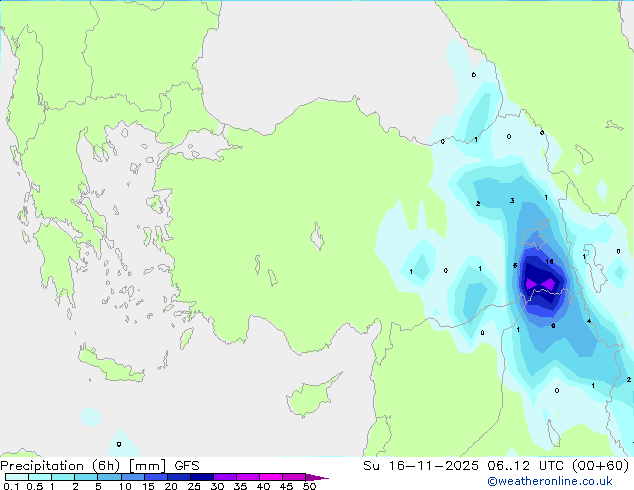Screen dimensions: 634x490
Task: Click the purple precipitation maximum on map
Action: click(540, 284)
